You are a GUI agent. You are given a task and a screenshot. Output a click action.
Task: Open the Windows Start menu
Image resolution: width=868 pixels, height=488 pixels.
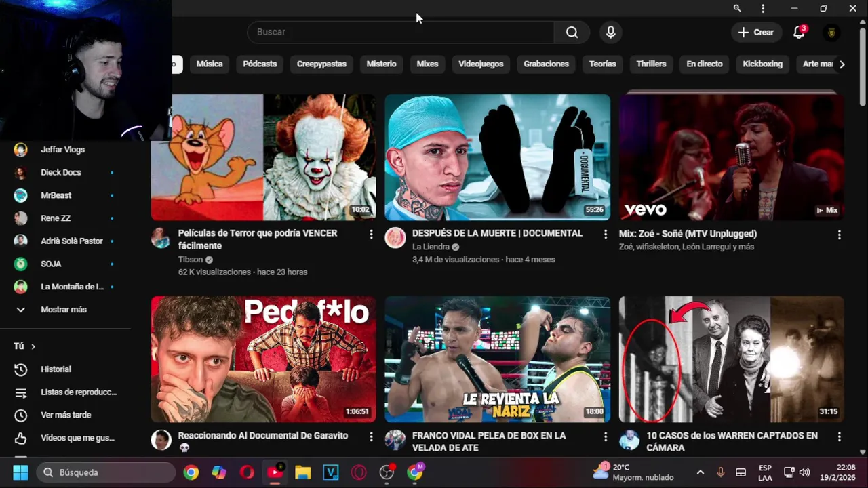(x=20, y=472)
